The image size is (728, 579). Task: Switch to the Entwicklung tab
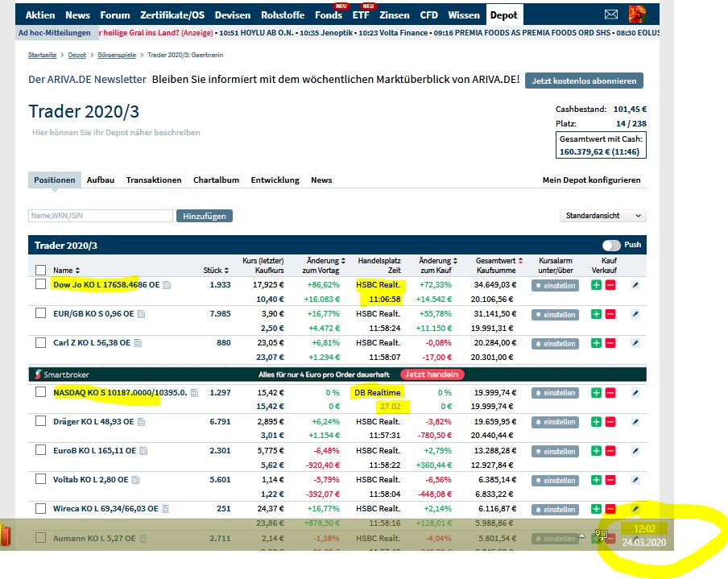coord(275,180)
